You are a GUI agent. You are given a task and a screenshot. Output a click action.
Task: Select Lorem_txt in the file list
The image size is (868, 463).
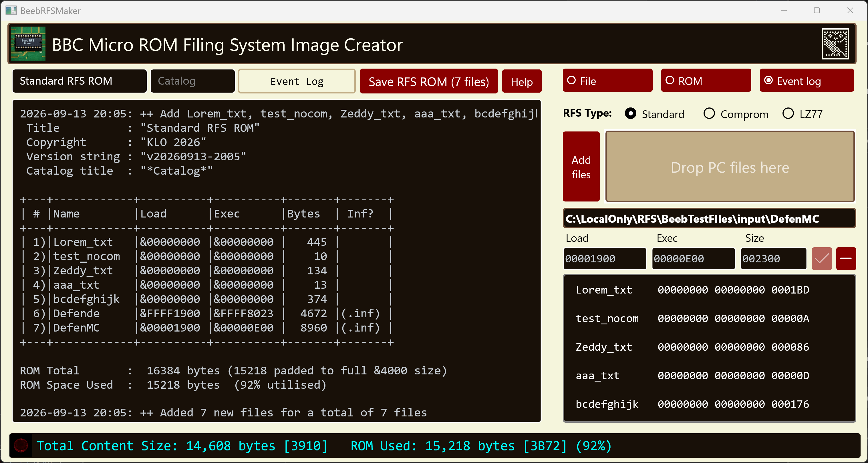pyautogui.click(x=709, y=290)
